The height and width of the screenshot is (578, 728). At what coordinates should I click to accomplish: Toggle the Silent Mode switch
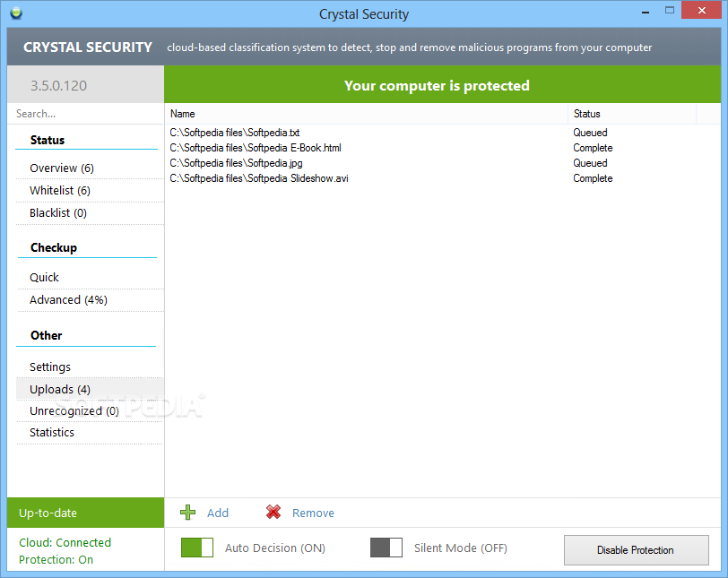pyautogui.click(x=386, y=548)
